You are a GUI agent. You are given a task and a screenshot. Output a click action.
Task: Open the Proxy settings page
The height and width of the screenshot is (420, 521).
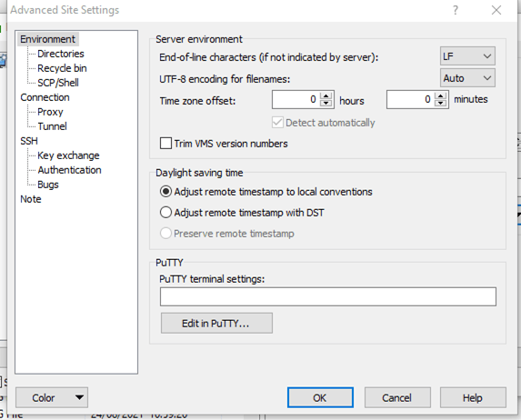[50, 112]
